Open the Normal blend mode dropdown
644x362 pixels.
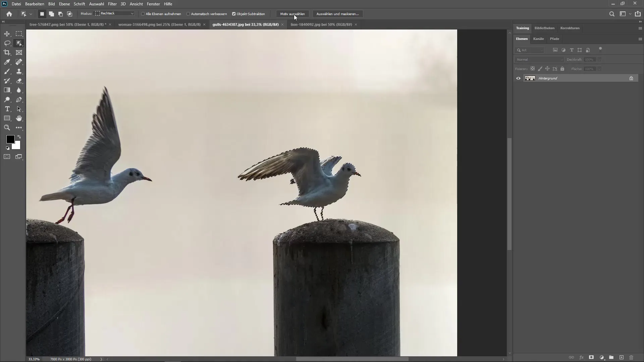pyautogui.click(x=539, y=60)
